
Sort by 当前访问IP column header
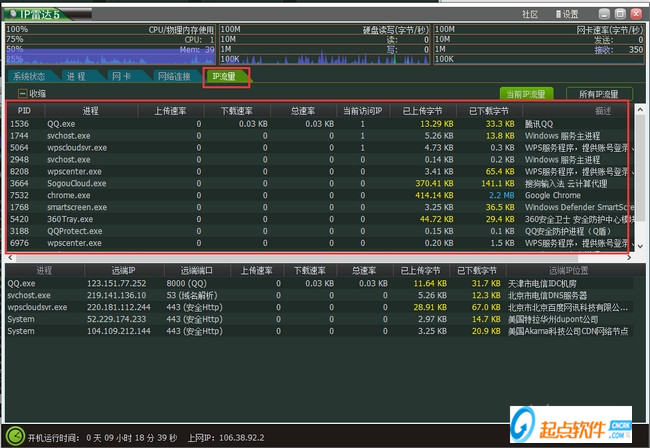[363, 111]
